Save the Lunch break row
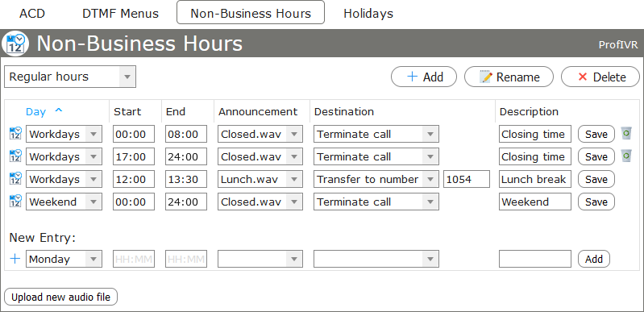Image resolution: width=644 pixels, height=312 pixels. tap(596, 179)
